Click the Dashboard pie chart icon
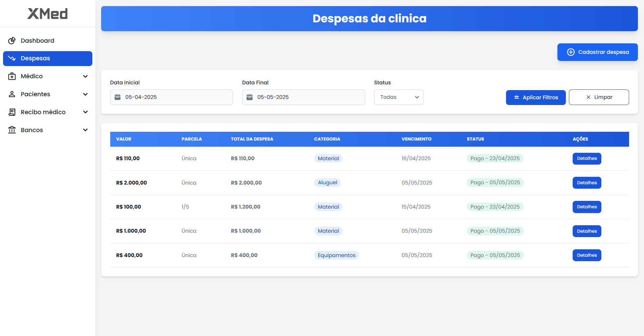The width and height of the screenshot is (644, 336). [x=12, y=41]
